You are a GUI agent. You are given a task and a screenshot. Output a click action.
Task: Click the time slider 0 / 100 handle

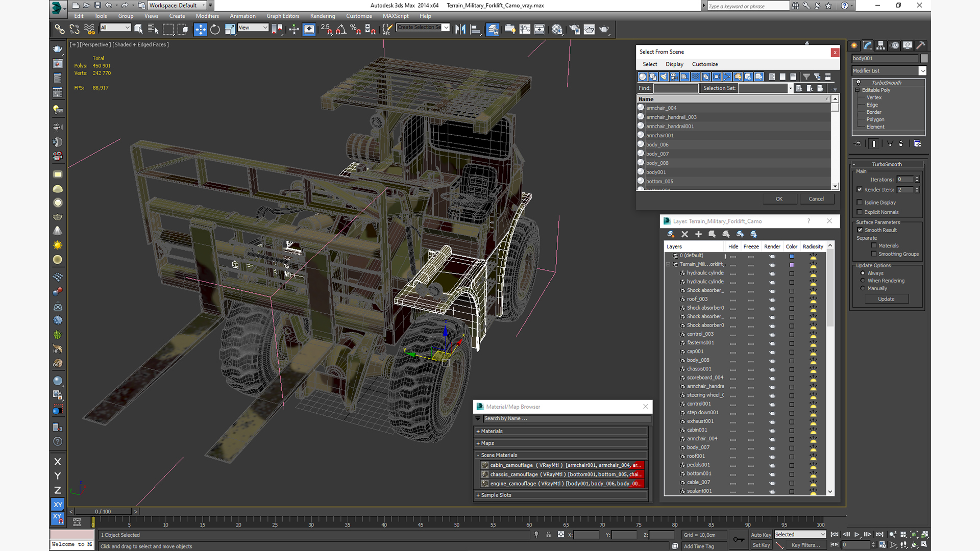tap(103, 511)
